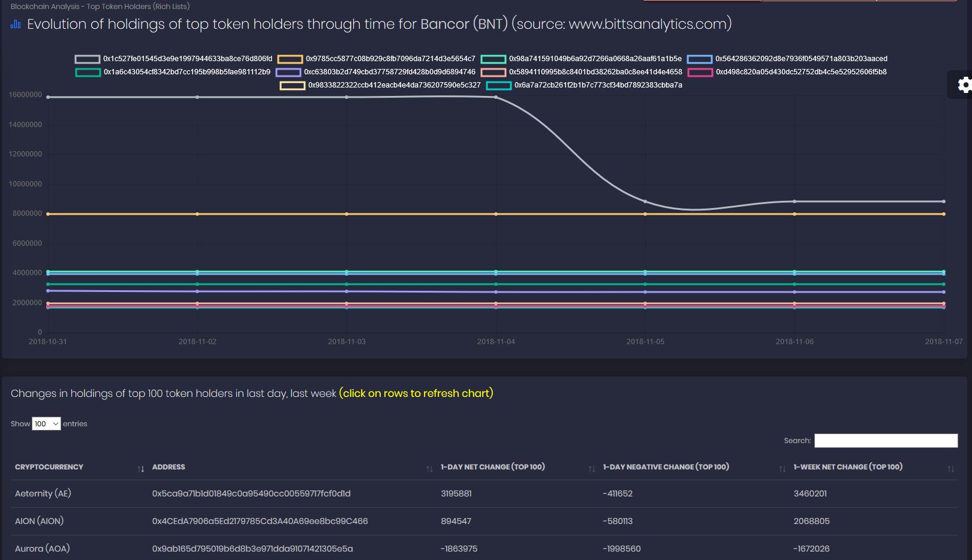Select the Aeternity (AE) row
972x560 pixels.
click(x=484, y=493)
